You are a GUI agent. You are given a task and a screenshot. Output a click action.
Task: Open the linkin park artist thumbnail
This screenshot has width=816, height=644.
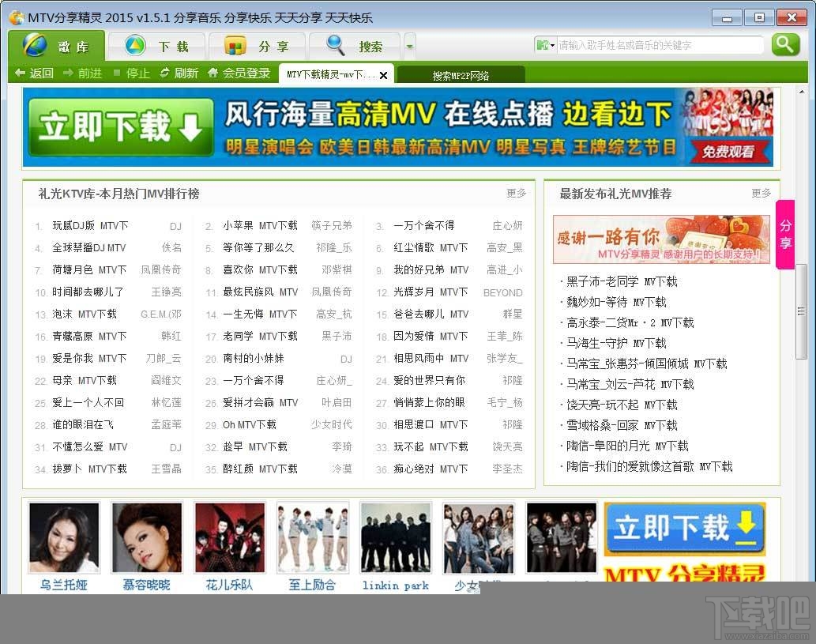tap(395, 537)
